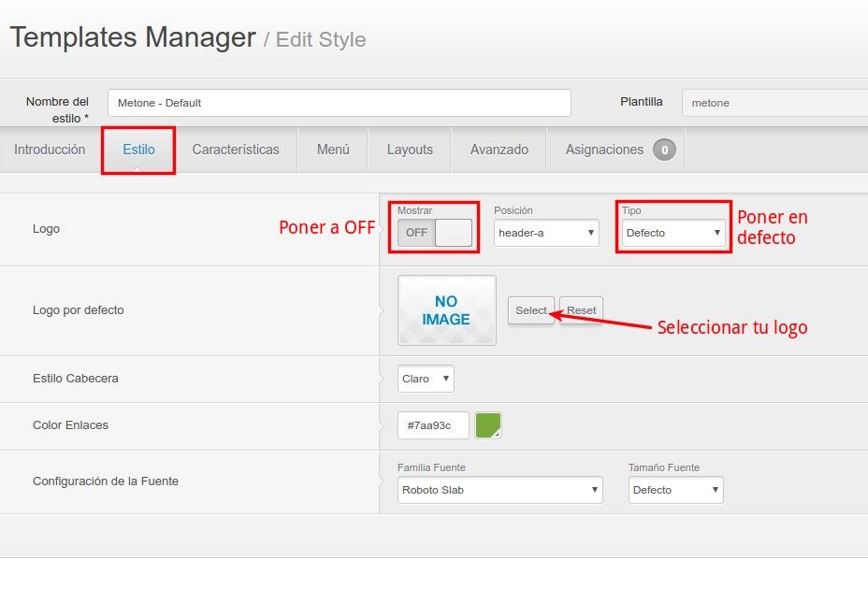868x589 pixels.
Task: Go to the Layouts tab
Action: coord(410,150)
